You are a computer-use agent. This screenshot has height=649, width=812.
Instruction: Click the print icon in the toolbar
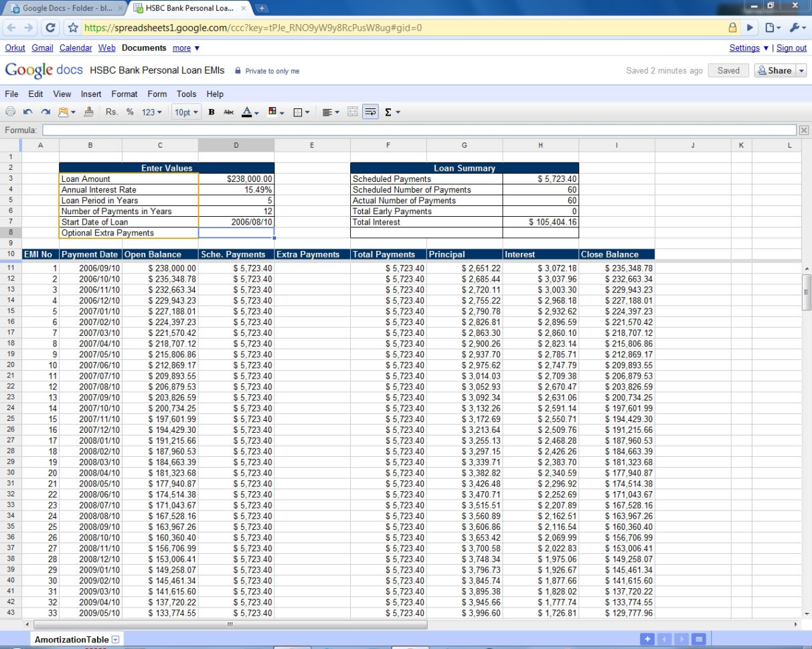11,112
